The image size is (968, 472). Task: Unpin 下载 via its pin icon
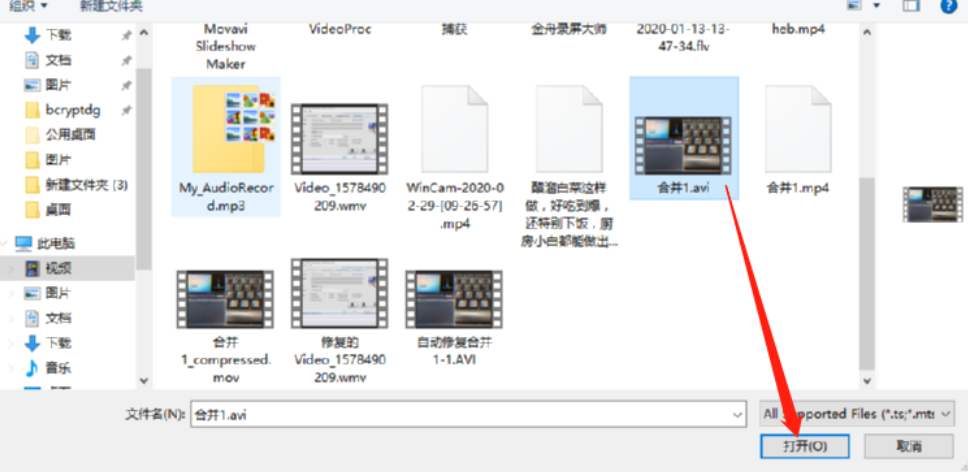pos(126,36)
